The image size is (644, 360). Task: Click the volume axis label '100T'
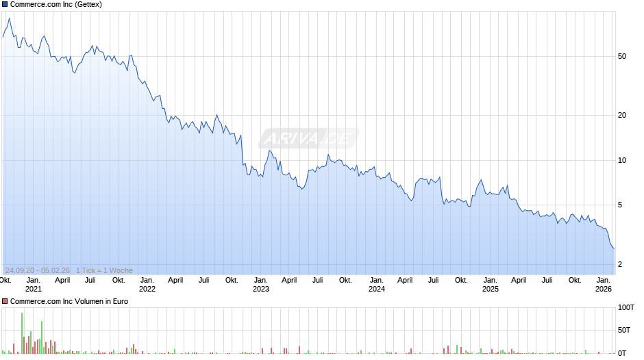[x=626, y=307]
